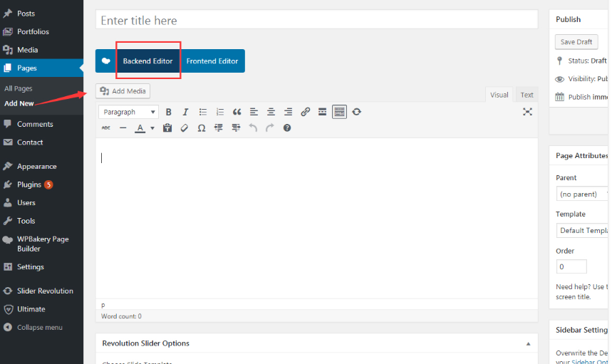Open Slider Revolution menu
This screenshot has height=364, width=612.
(x=45, y=291)
